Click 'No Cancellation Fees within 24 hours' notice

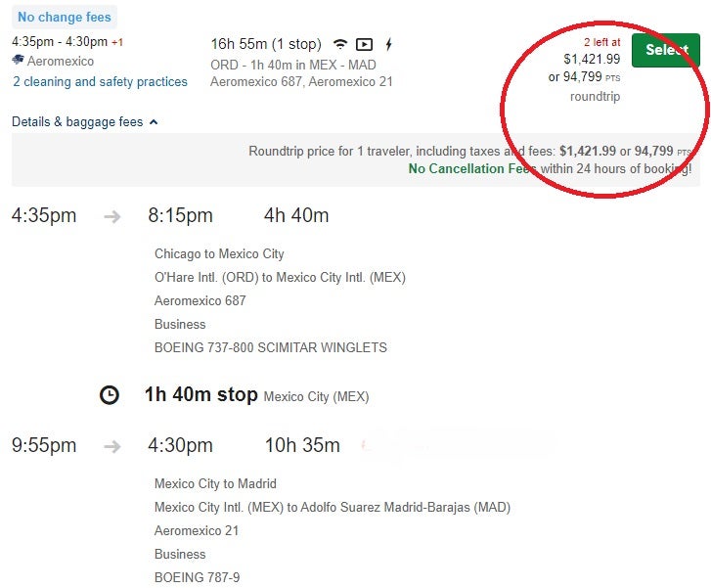click(x=550, y=169)
